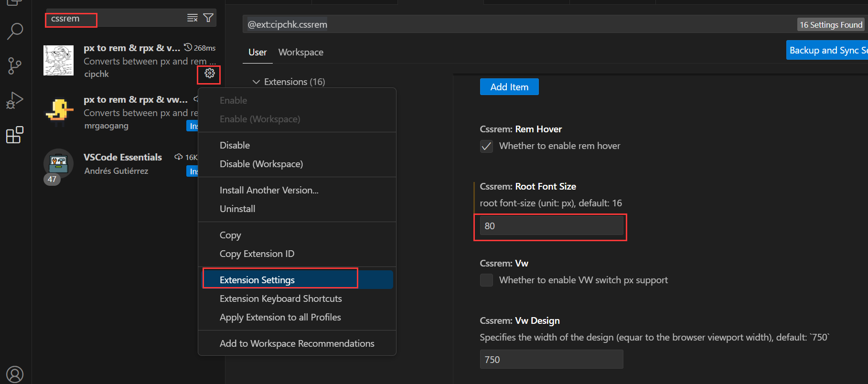This screenshot has height=384, width=868.
Task: Collapse the Extensions (16) tree section
Action: click(x=256, y=82)
